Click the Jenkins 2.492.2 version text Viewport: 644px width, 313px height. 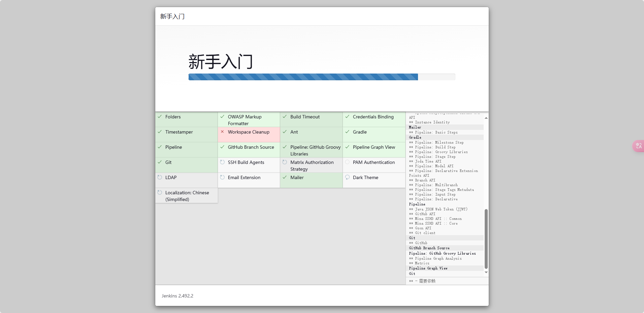pyautogui.click(x=178, y=296)
